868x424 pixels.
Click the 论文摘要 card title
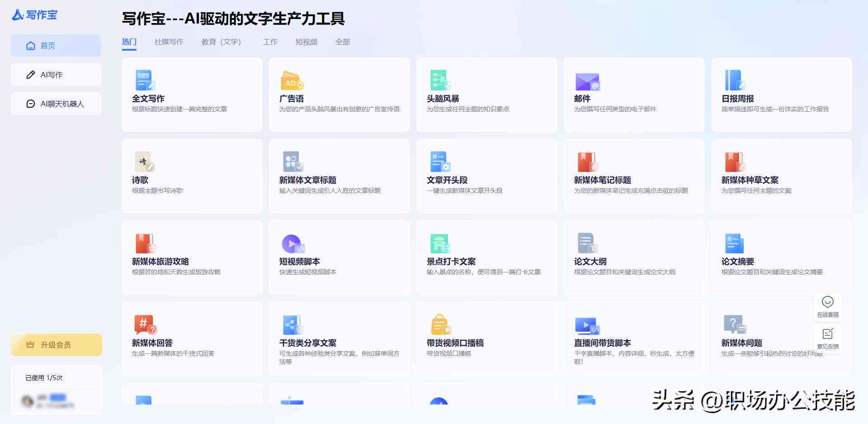click(x=738, y=262)
